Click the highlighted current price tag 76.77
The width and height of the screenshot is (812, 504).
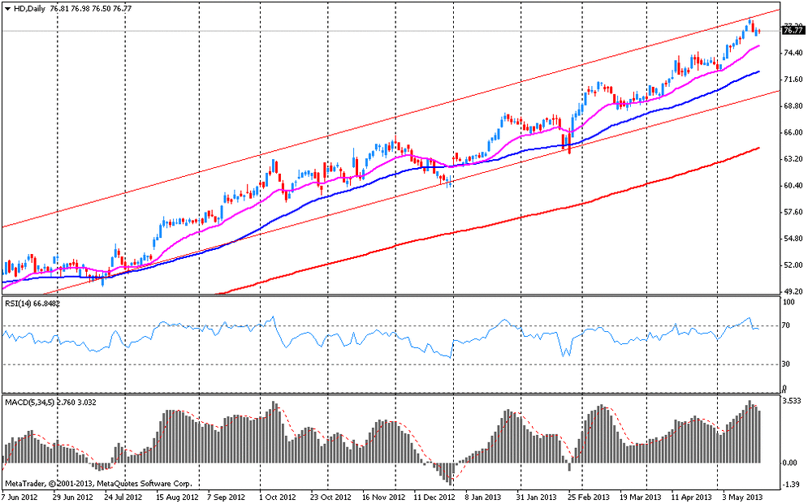[793, 31]
